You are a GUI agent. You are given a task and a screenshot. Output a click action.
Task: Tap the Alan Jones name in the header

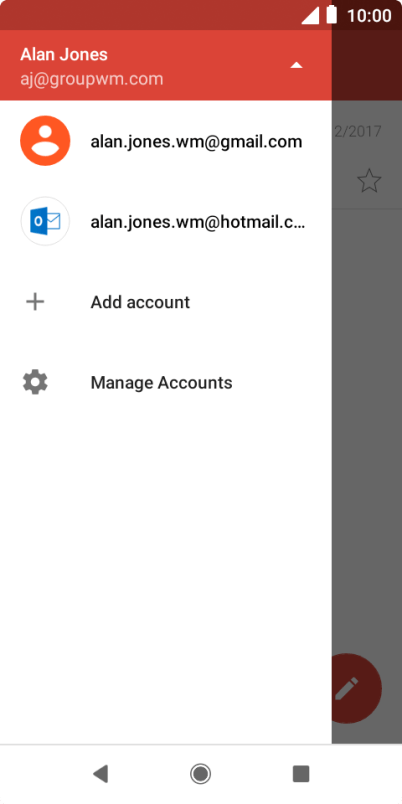64,54
